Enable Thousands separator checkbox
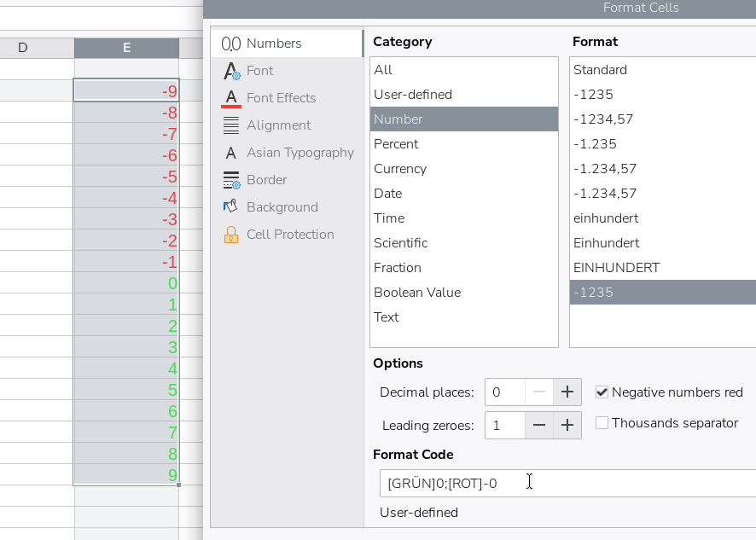The width and height of the screenshot is (756, 540). (x=602, y=423)
